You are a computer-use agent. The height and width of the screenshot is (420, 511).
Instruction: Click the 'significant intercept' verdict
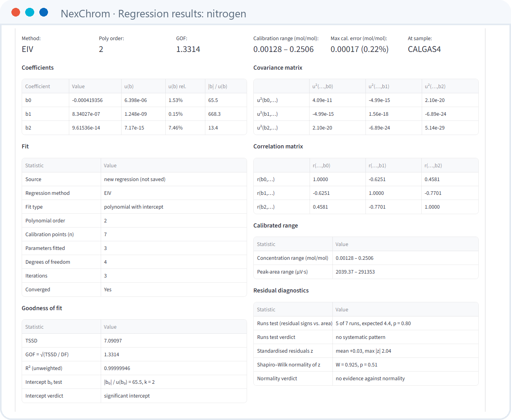click(x=127, y=396)
